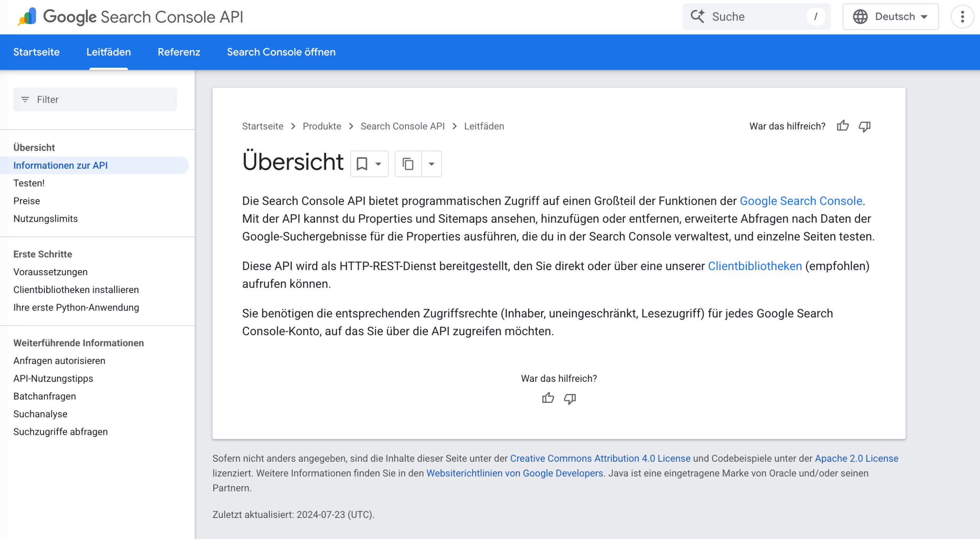Open the three-dot overflow menu

(962, 17)
